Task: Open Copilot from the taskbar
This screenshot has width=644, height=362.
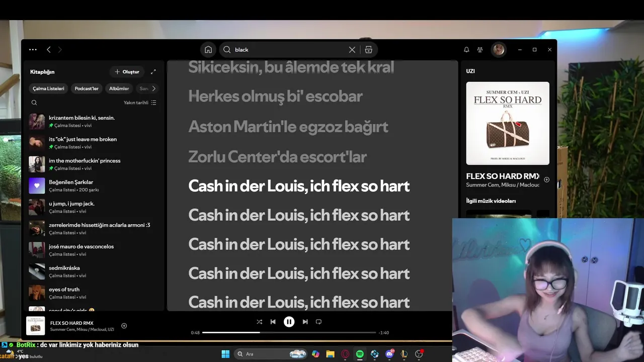Action: tap(315, 354)
